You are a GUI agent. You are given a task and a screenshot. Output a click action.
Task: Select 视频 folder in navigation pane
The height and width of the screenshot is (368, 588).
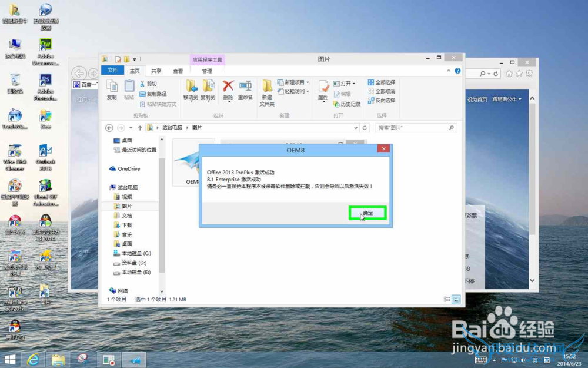123,197
